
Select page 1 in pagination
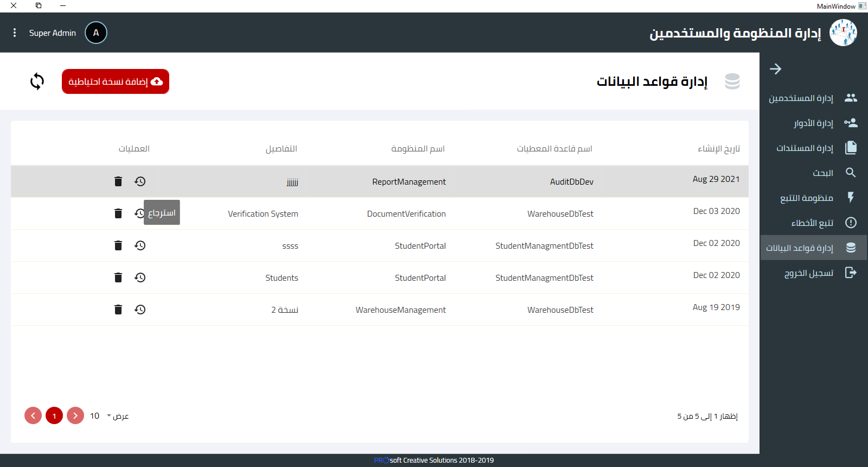[x=54, y=416]
